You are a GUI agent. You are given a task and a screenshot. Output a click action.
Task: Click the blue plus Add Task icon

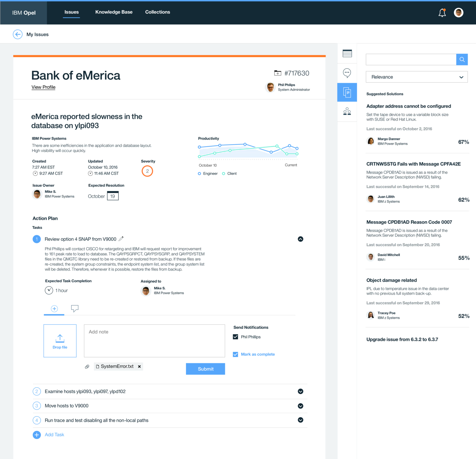click(37, 435)
